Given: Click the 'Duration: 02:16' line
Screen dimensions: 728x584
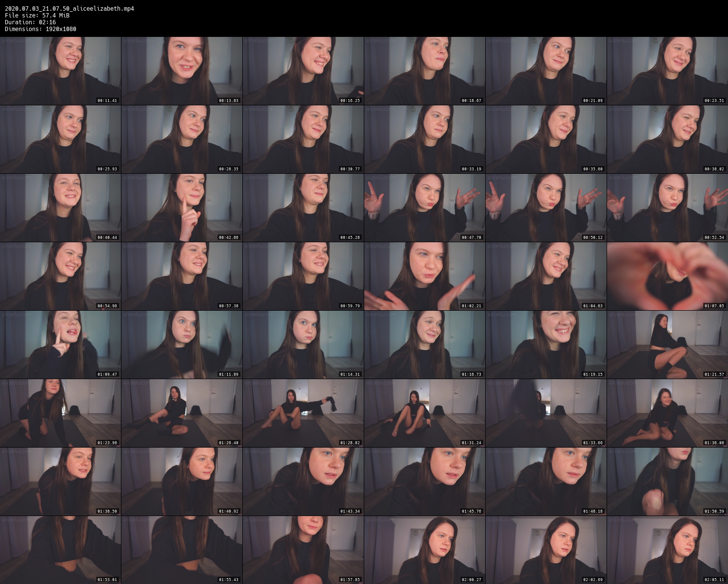Looking at the screenshot, I should point(30,22).
